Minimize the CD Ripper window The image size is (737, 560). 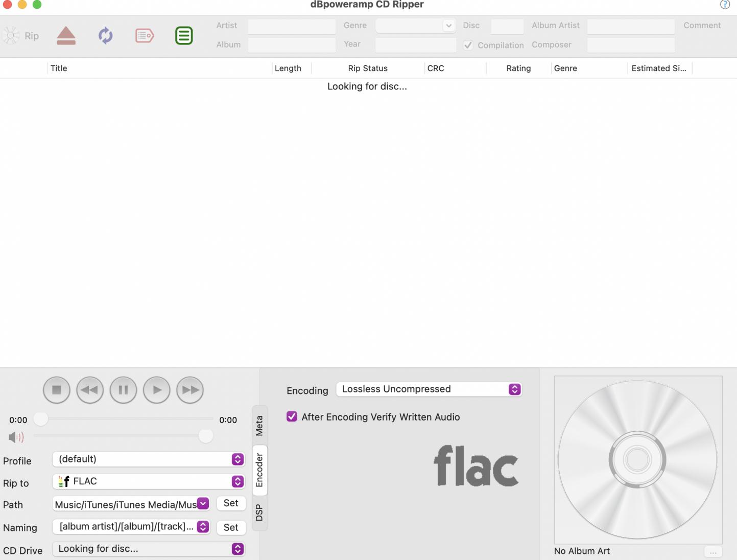pos(22,5)
